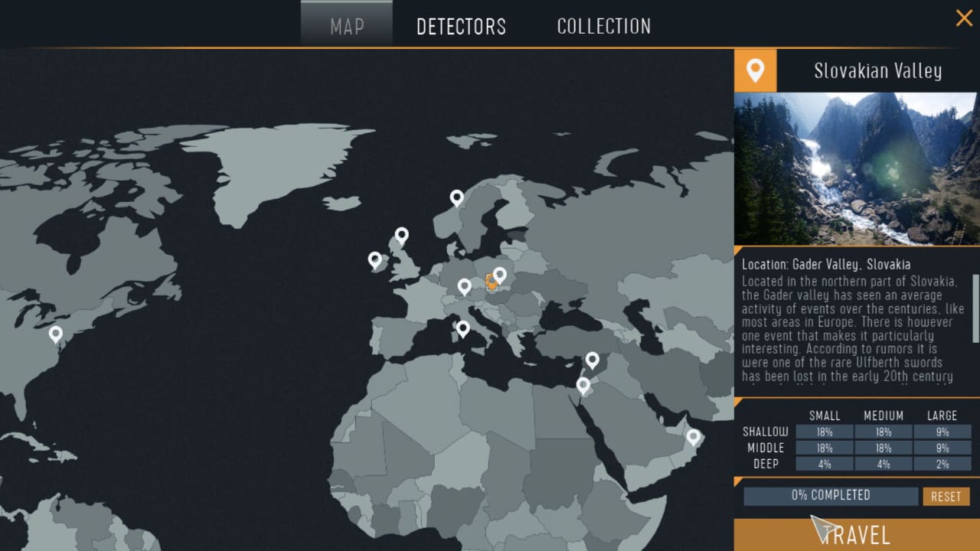The width and height of the screenshot is (980, 551).
Task: Switch to the MAP tab
Action: (x=347, y=26)
